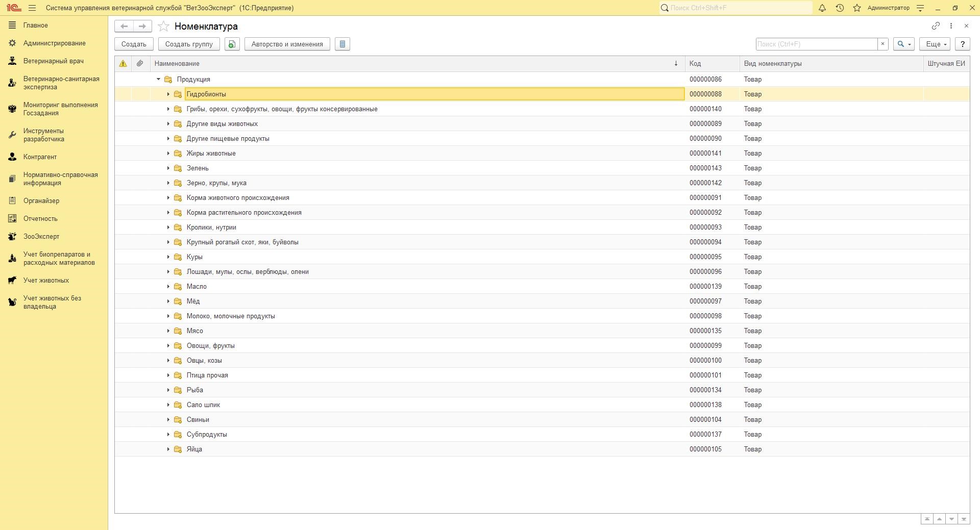
Task: Open the ЗооЭксперт section
Action: tap(54, 237)
